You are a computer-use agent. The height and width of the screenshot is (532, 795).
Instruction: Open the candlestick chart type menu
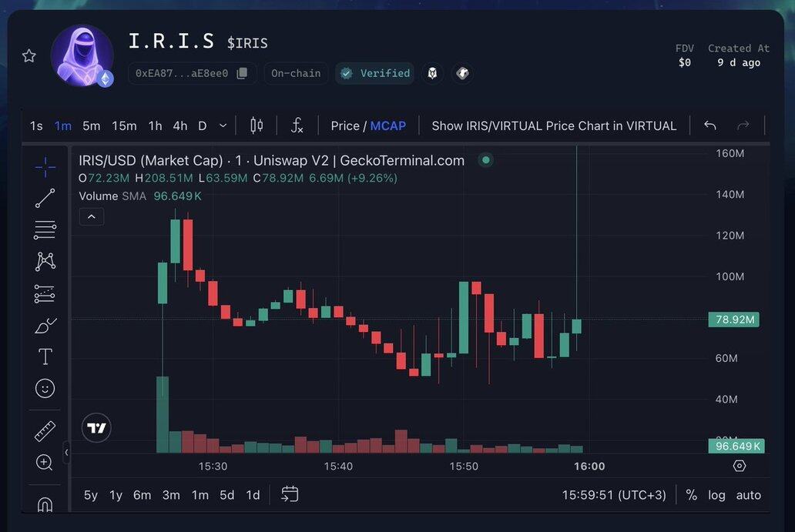click(257, 125)
